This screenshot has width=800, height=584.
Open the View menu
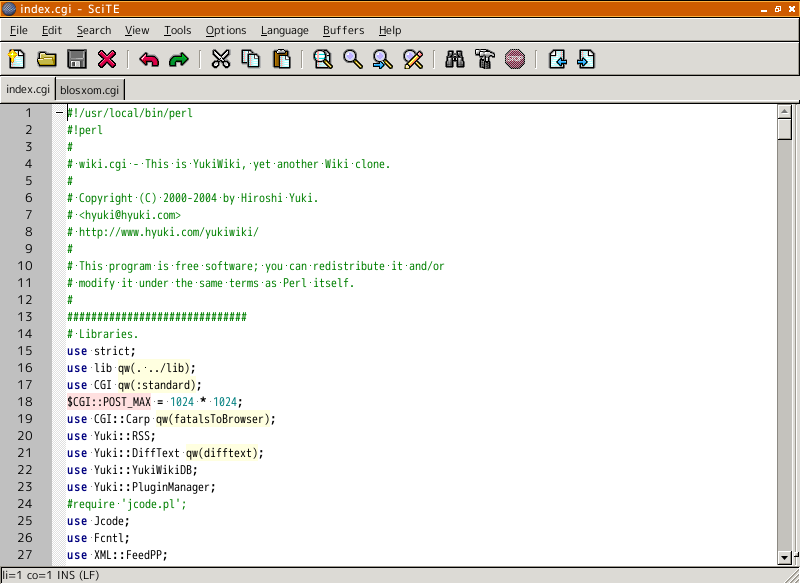coord(137,31)
